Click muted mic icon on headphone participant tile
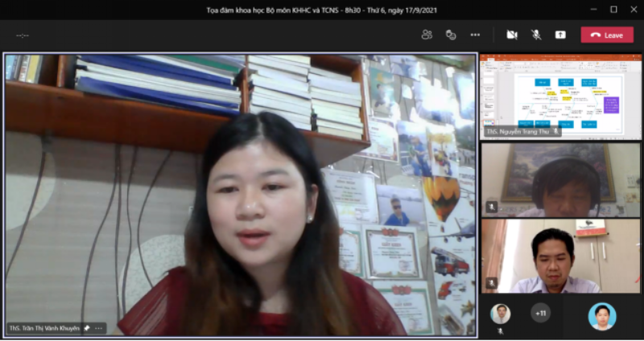The width and height of the screenshot is (644, 341). click(492, 207)
